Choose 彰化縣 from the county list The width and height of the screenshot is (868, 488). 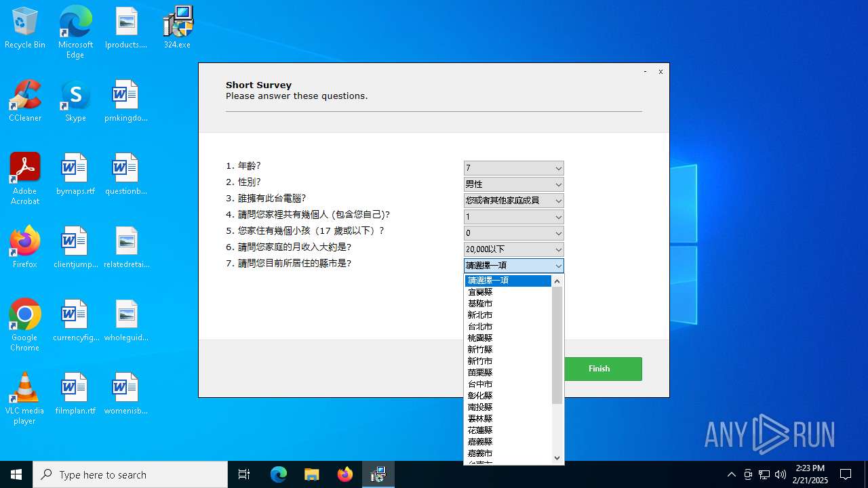508,396
